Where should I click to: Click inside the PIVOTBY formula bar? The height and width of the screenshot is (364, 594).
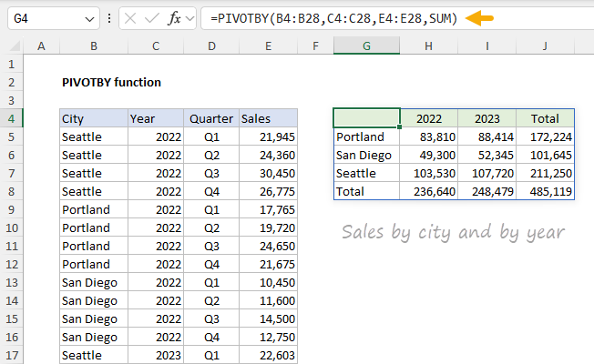point(397,18)
